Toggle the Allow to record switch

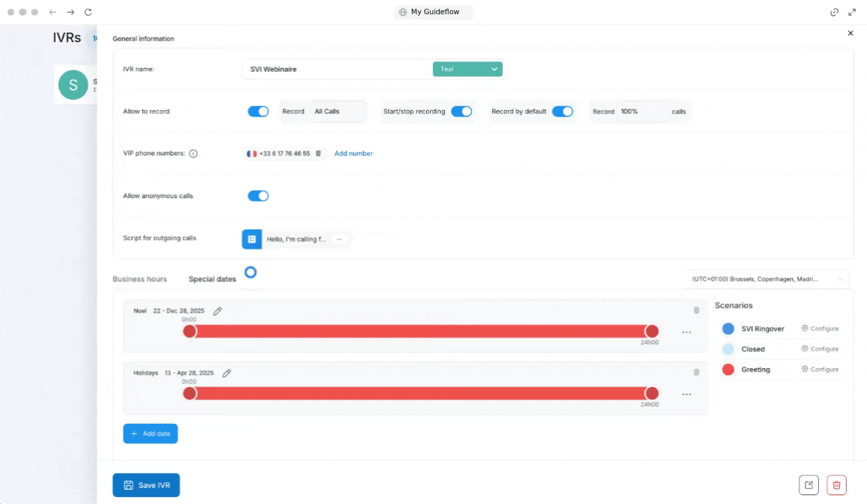pyautogui.click(x=258, y=111)
